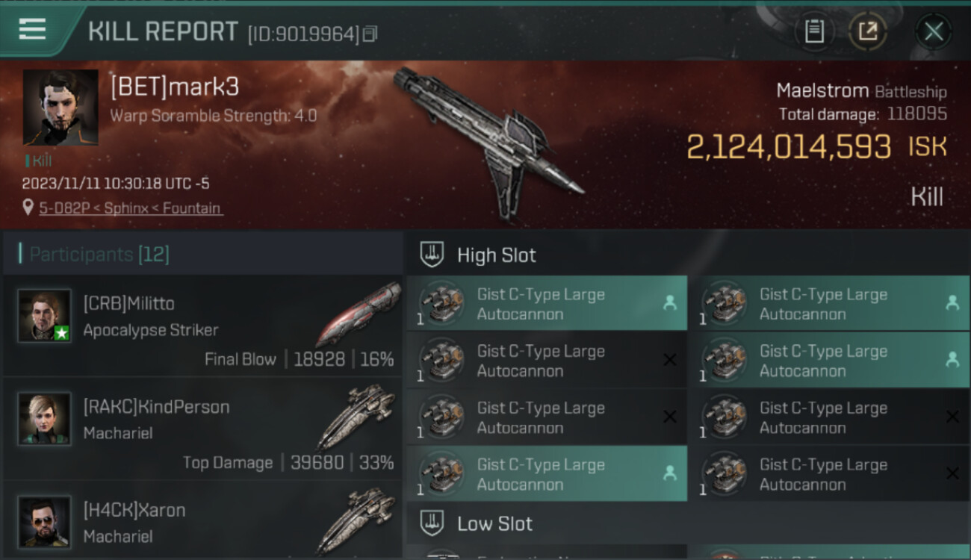Click the X on second-row left autocannon
971x560 pixels.
(670, 360)
